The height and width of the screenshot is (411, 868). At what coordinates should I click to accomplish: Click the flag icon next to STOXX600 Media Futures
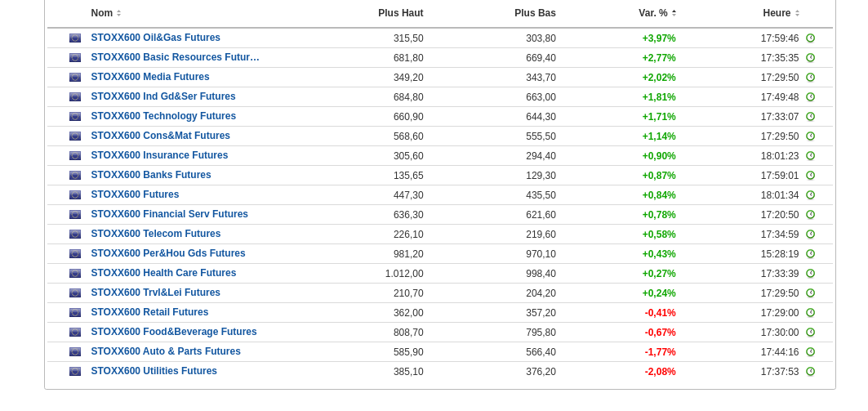75,78
